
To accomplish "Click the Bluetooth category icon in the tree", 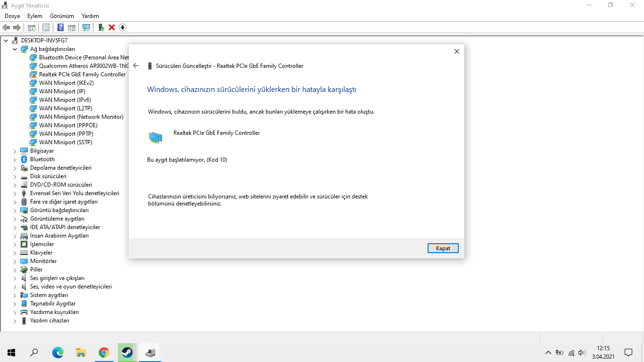I will tap(24, 159).
